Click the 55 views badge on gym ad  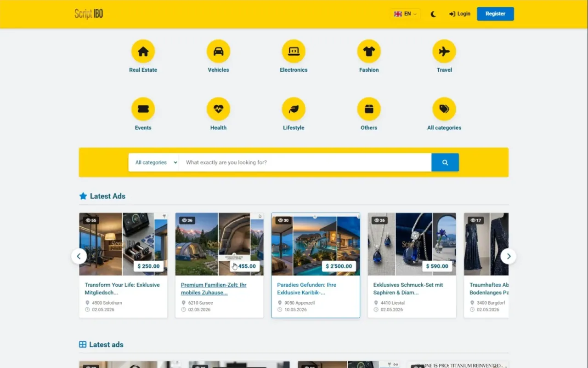(91, 220)
